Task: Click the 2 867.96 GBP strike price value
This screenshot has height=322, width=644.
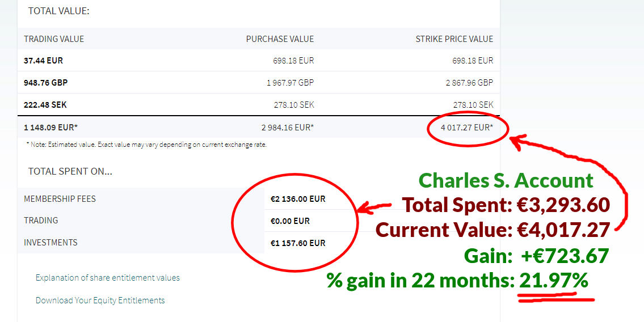Action: coord(469,82)
